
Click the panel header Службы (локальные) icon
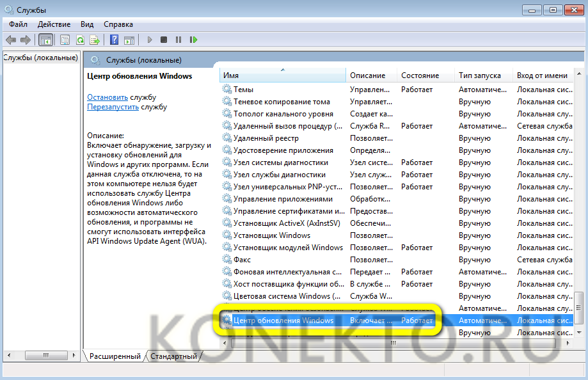click(x=95, y=60)
